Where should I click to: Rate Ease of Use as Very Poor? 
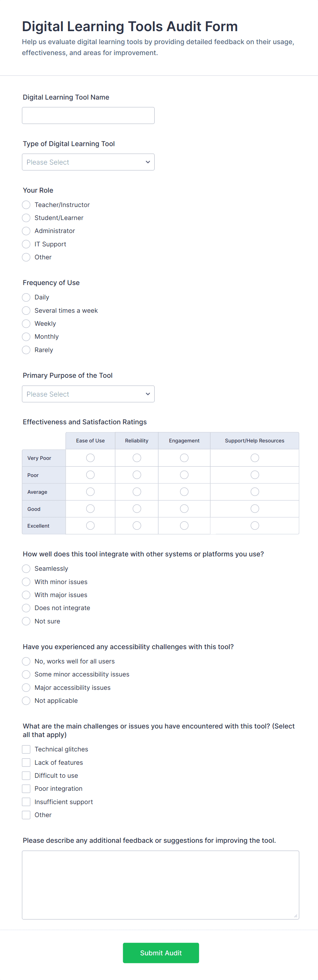pos(90,457)
